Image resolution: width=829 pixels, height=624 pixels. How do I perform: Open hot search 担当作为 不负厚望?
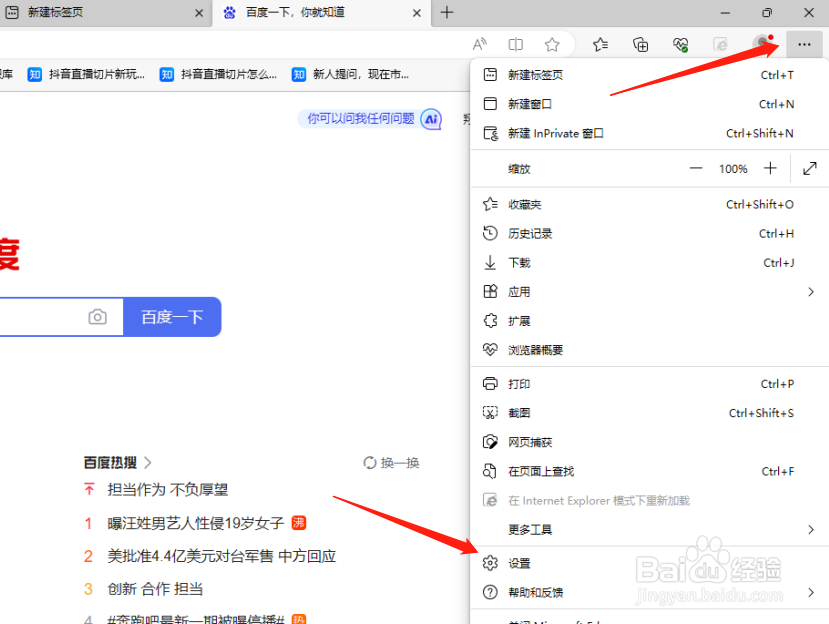pyautogui.click(x=168, y=490)
